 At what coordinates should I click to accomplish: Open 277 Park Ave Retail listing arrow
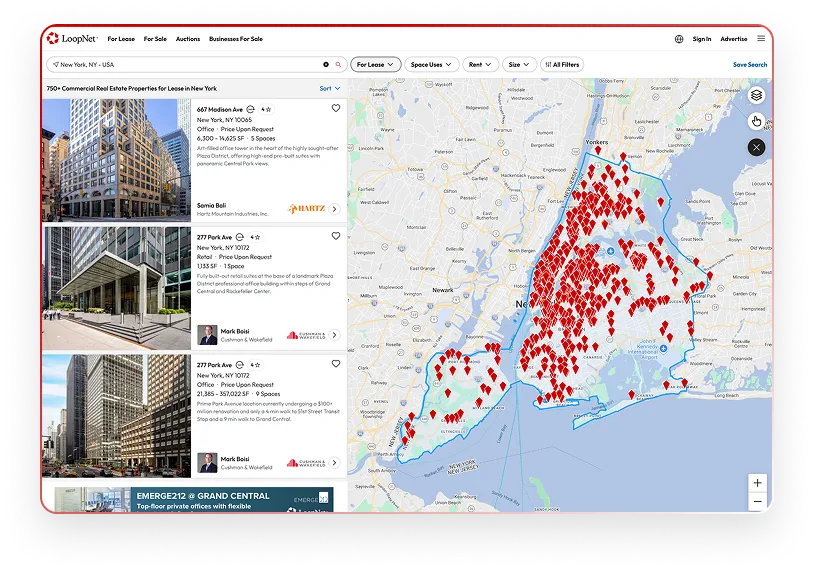point(335,335)
